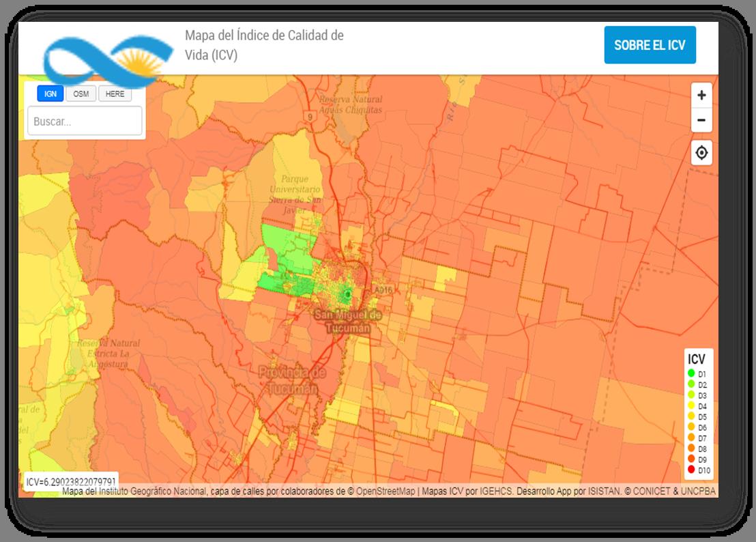The image size is (756, 542).
Task: Click the Parque Universitario Sierra de San Javier label
Action: (295, 195)
